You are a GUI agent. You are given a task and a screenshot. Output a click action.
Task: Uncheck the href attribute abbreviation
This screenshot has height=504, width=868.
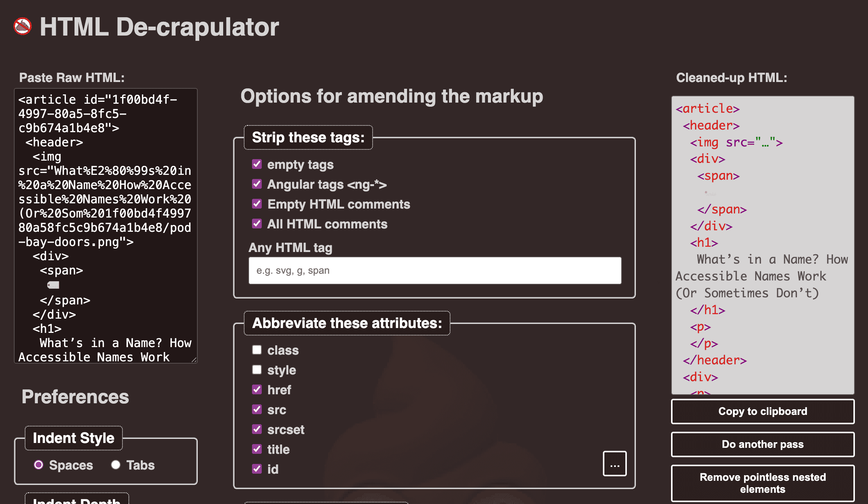tap(257, 389)
